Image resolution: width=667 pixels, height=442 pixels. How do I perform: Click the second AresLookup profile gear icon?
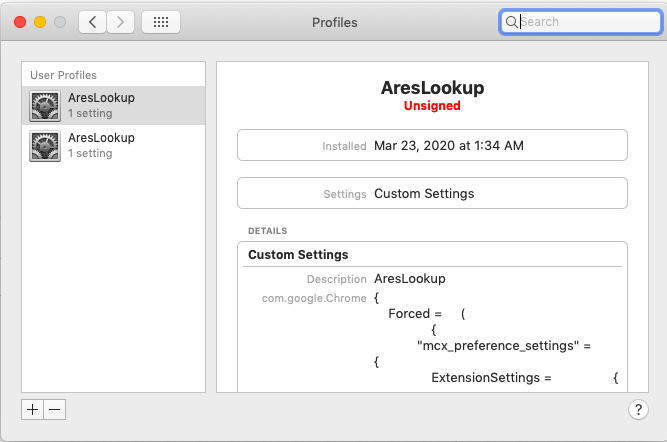(x=45, y=145)
